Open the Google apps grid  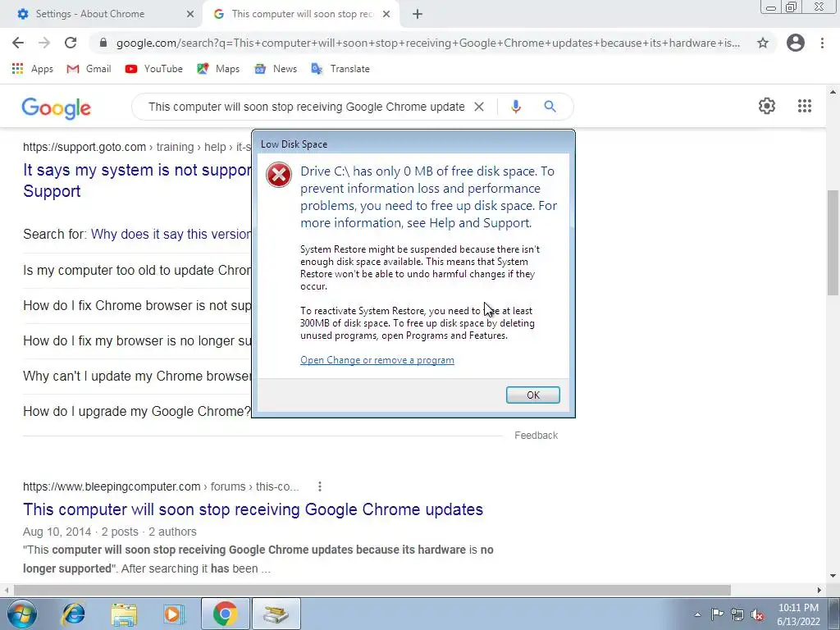tap(805, 106)
